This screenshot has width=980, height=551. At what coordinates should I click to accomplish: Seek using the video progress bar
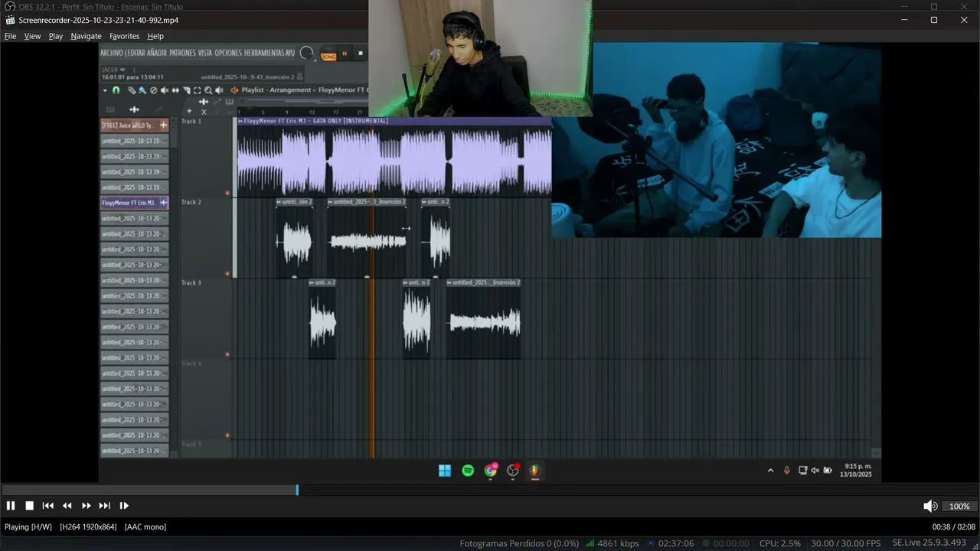(490, 490)
